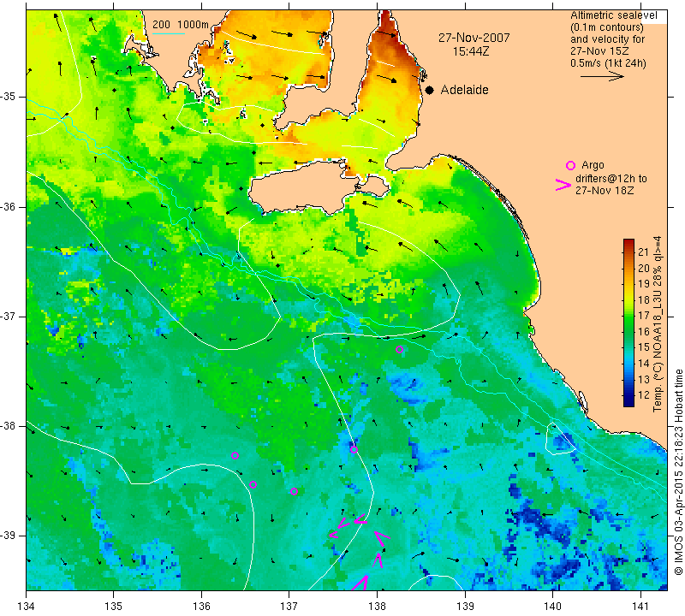Click the 27-Nov-2007 date label
Screen dimensions: 685x616
(x=474, y=38)
